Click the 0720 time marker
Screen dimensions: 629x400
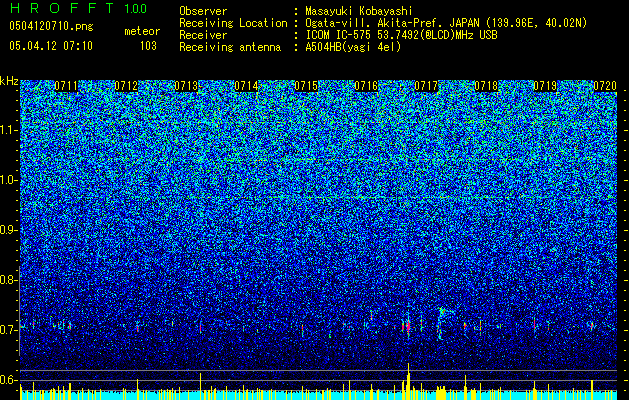(x=605, y=86)
